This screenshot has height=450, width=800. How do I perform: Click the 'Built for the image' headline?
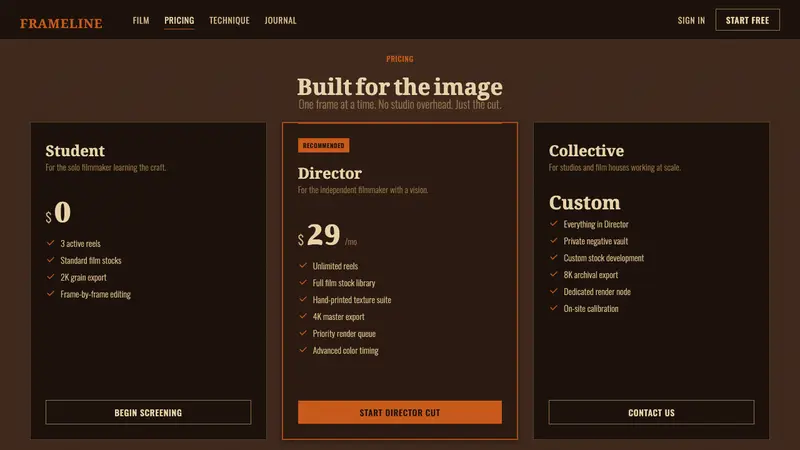click(399, 87)
